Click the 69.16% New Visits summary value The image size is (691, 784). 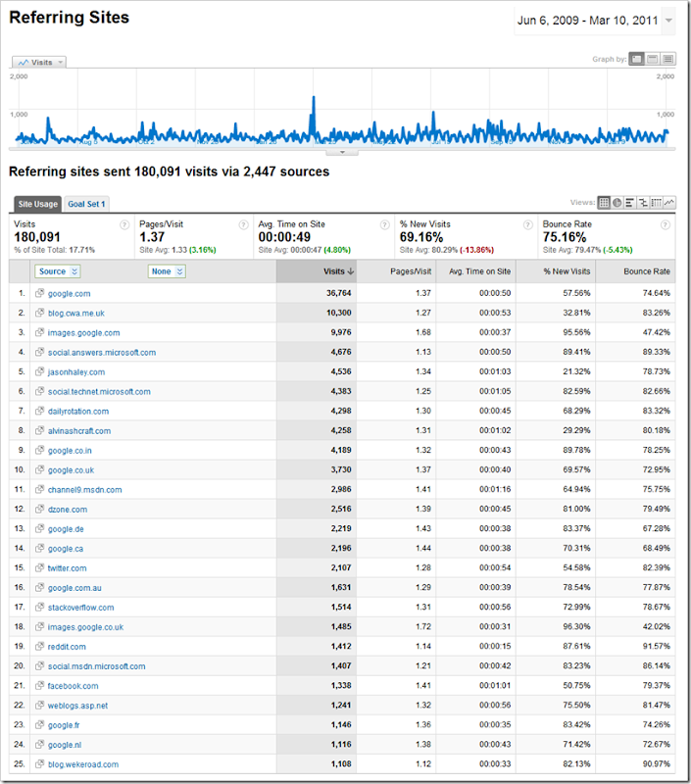(x=421, y=237)
